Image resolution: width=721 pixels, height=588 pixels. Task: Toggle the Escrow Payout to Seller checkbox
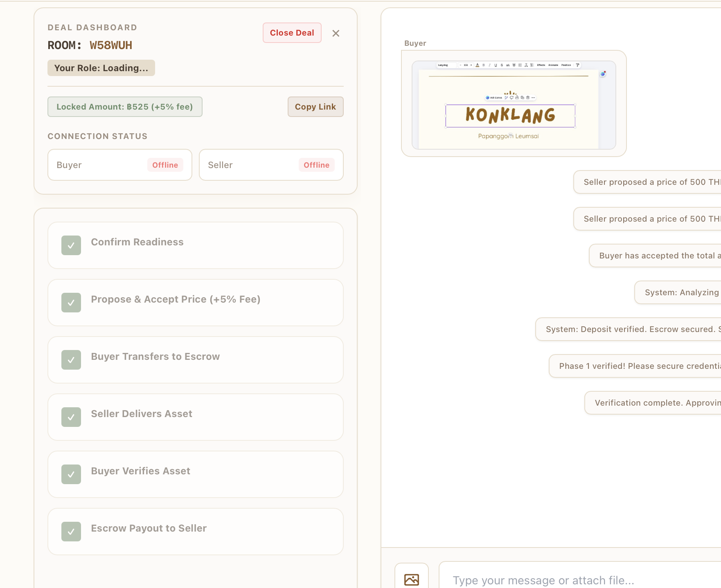(71, 532)
